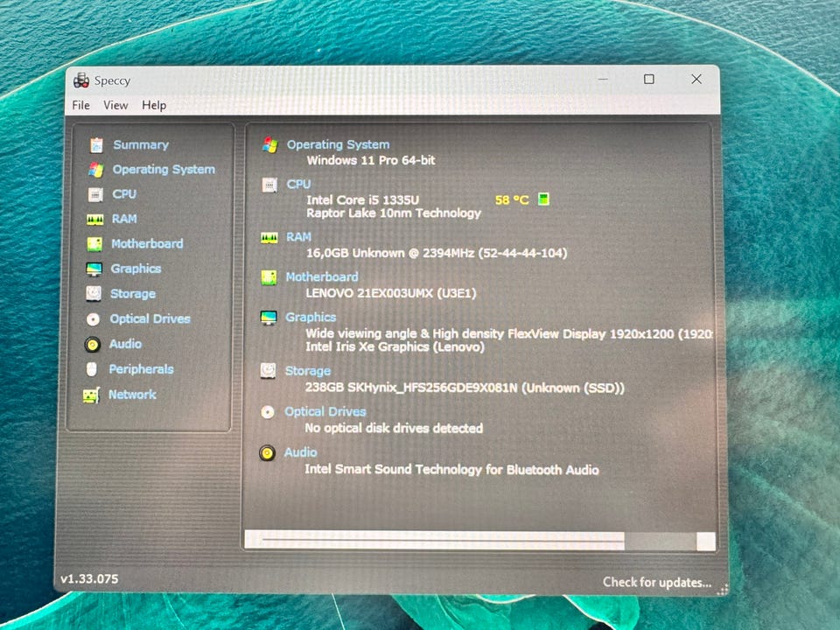
Task: Select RAM in the sidebar list
Action: tap(124, 219)
